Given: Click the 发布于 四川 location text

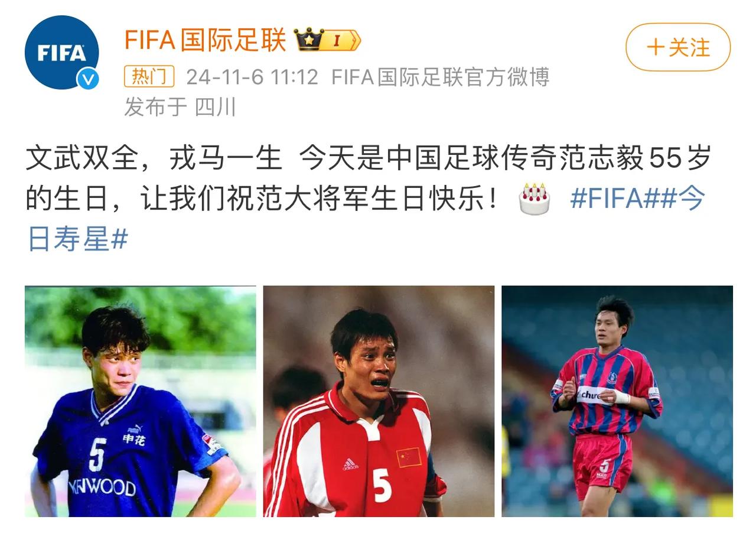Looking at the screenshot, I should pos(180,107).
